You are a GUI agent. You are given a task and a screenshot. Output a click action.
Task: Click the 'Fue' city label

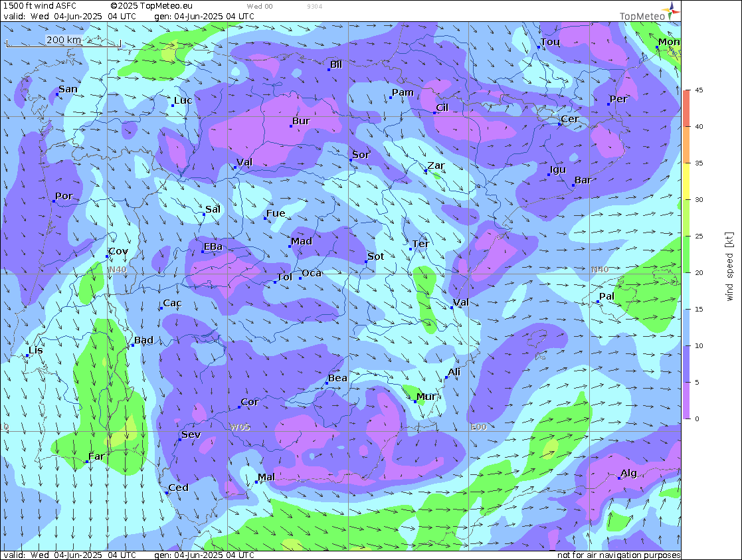tap(276, 213)
